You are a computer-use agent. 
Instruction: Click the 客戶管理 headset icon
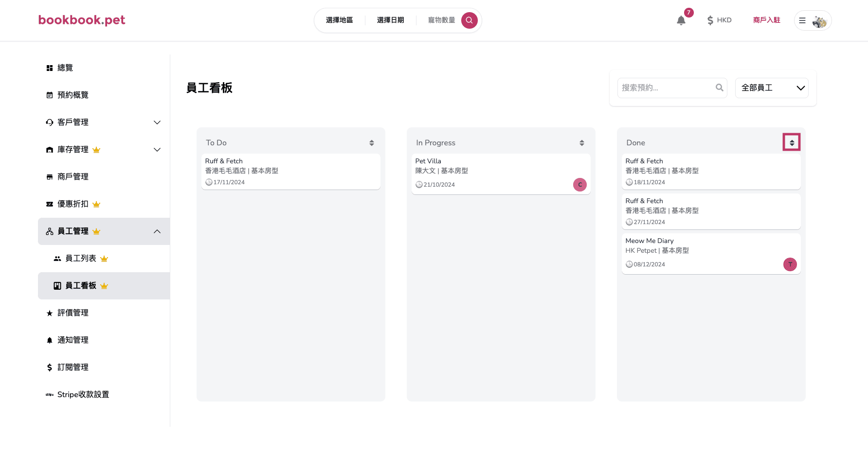50,122
